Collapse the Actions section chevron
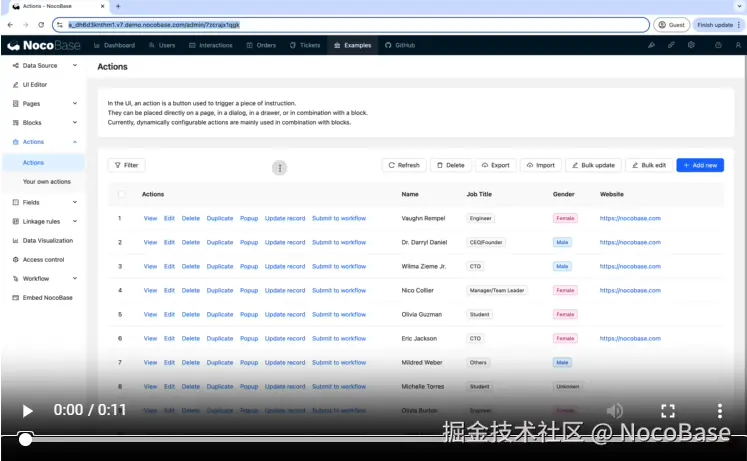 point(75,142)
